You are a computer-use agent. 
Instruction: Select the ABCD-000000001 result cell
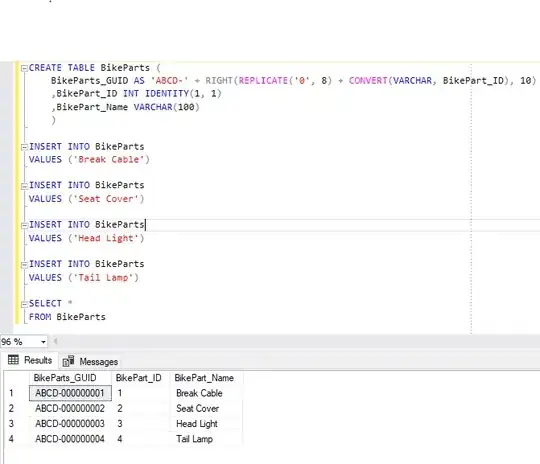click(x=70, y=393)
